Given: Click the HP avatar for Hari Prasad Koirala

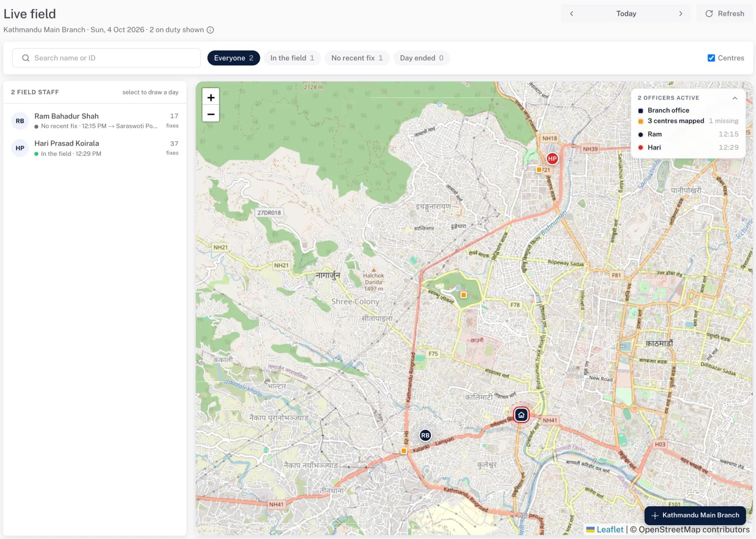Looking at the screenshot, I should [20, 148].
